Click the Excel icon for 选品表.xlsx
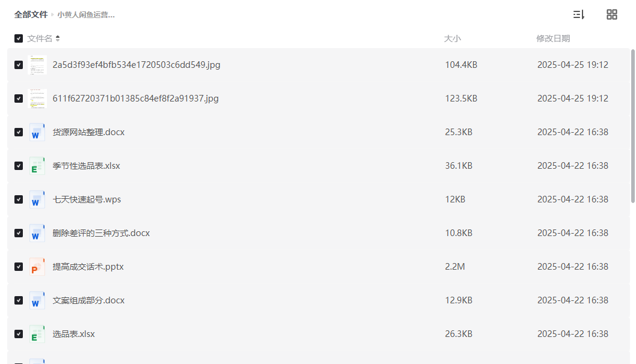This screenshot has height=364, width=636. [x=37, y=334]
